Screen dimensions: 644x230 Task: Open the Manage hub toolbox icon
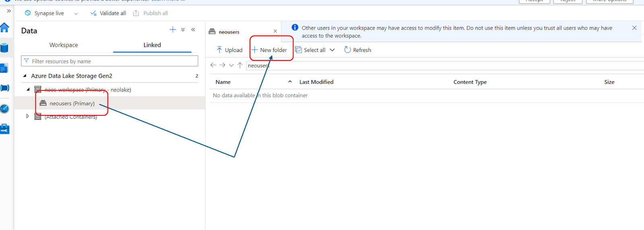tap(4, 129)
